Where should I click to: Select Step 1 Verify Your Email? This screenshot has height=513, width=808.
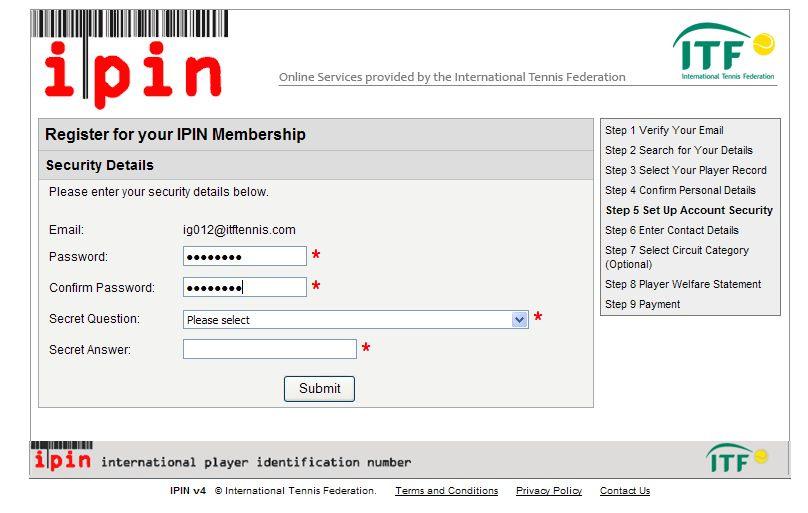pyautogui.click(x=664, y=130)
